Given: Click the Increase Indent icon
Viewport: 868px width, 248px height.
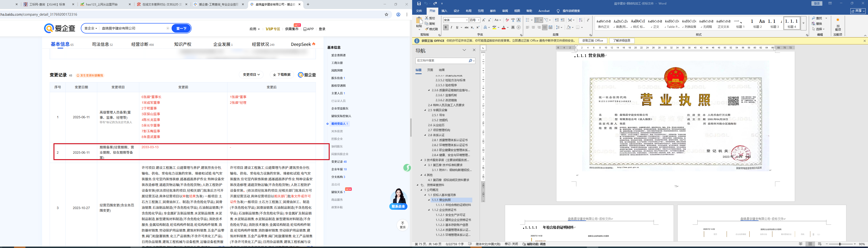Looking at the screenshot, I should click(x=562, y=20).
